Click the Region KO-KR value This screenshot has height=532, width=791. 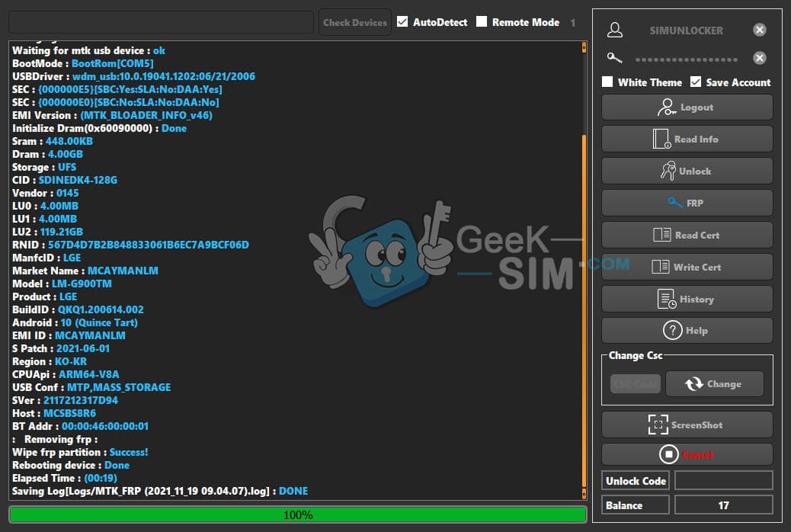71,361
